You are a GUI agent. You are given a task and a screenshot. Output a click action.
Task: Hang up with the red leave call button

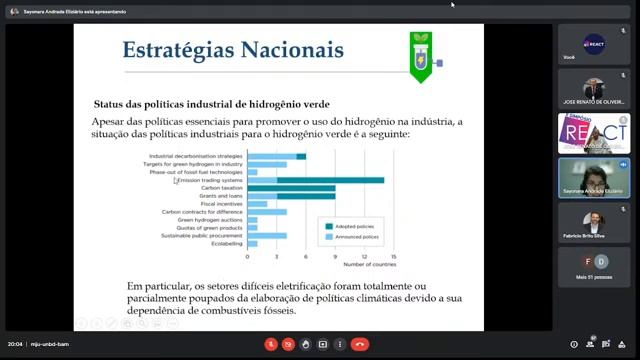click(360, 344)
